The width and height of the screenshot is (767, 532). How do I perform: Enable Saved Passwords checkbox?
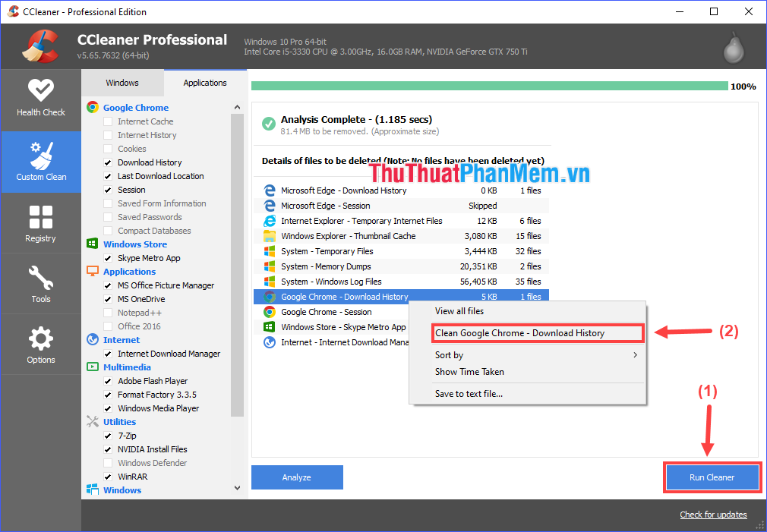point(108,217)
